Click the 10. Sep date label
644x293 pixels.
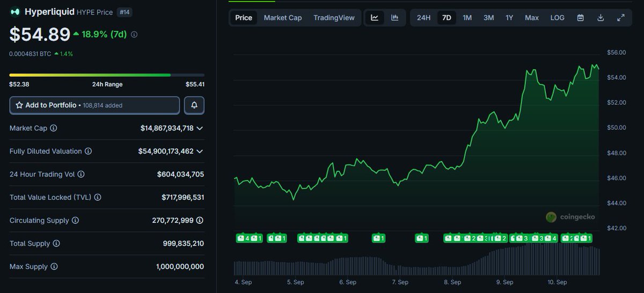[558, 282]
